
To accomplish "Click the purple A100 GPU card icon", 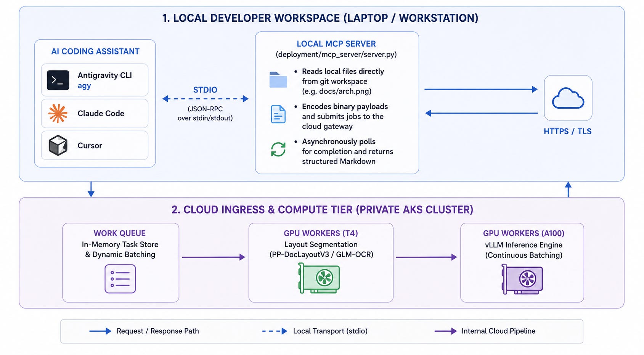I will coord(522,280).
